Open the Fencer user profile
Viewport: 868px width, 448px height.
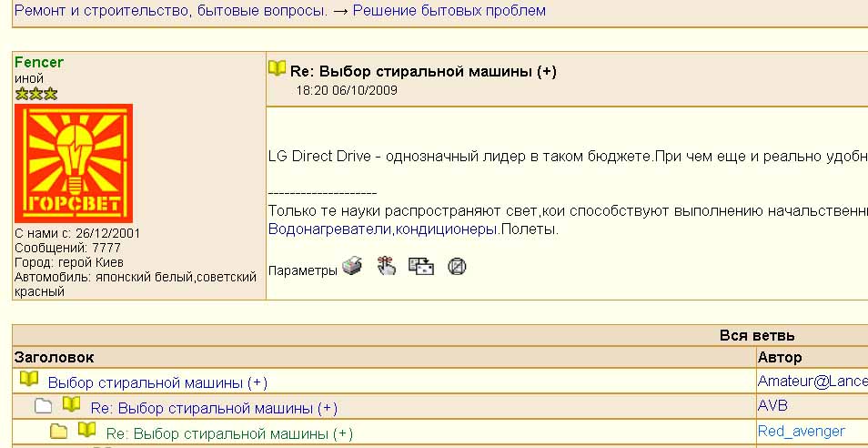pos(39,62)
